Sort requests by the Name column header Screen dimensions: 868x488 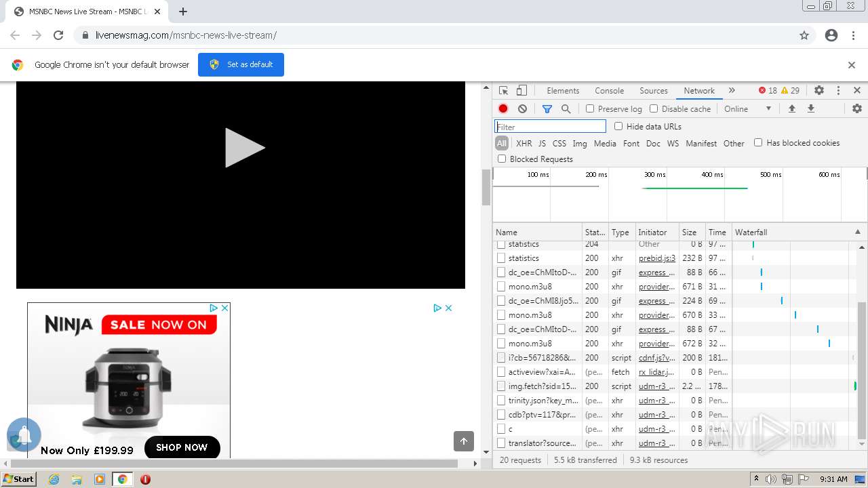click(x=537, y=232)
